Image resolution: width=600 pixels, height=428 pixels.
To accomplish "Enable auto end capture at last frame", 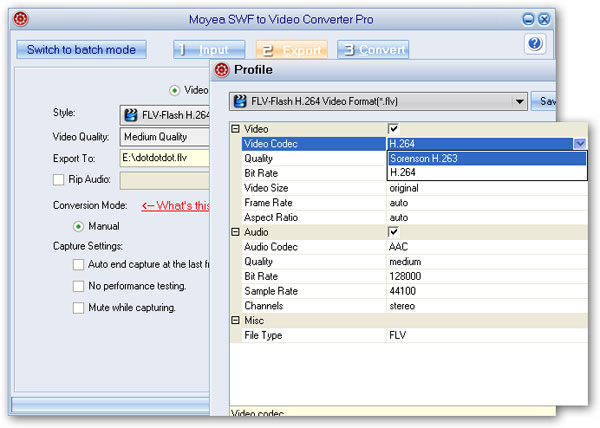I will point(78,265).
